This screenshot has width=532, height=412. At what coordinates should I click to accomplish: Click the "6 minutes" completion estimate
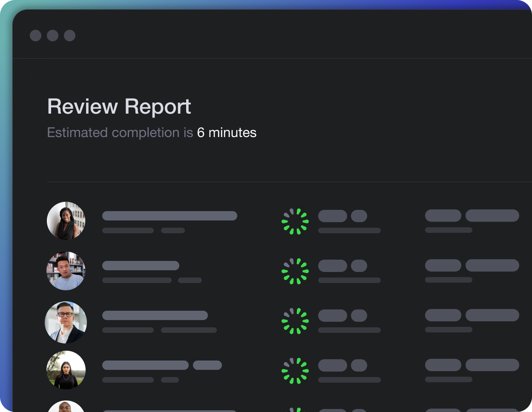pyautogui.click(x=227, y=133)
